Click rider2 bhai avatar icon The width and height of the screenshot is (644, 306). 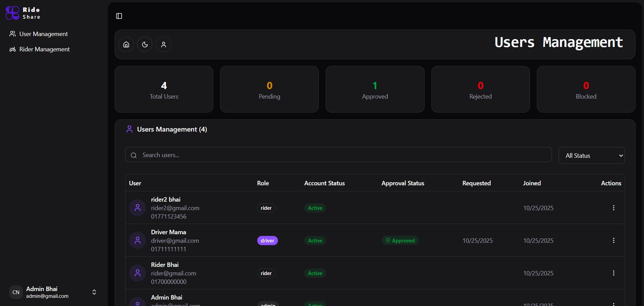138,208
